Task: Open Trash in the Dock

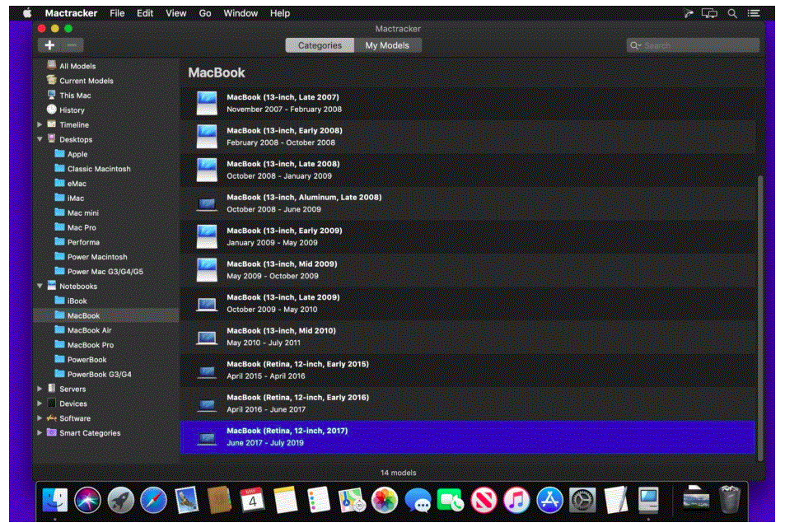Action: 729,499
